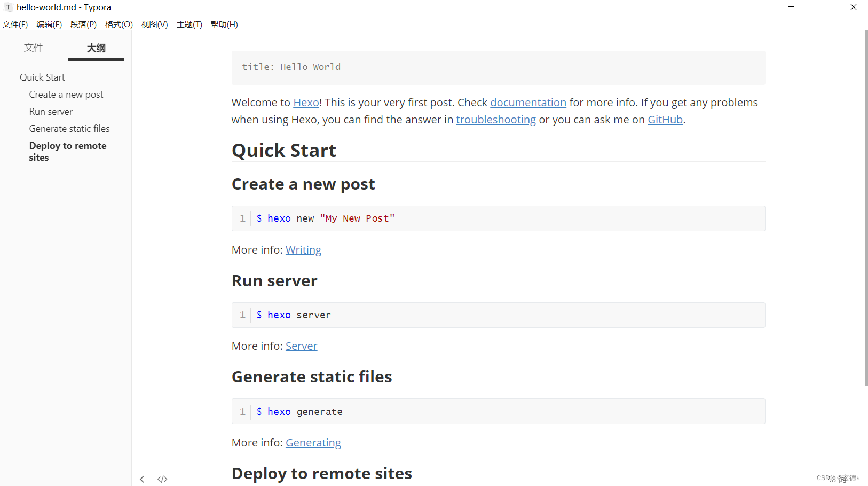The height and width of the screenshot is (486, 868).
Task: Click the hexo server code block
Action: click(x=498, y=315)
